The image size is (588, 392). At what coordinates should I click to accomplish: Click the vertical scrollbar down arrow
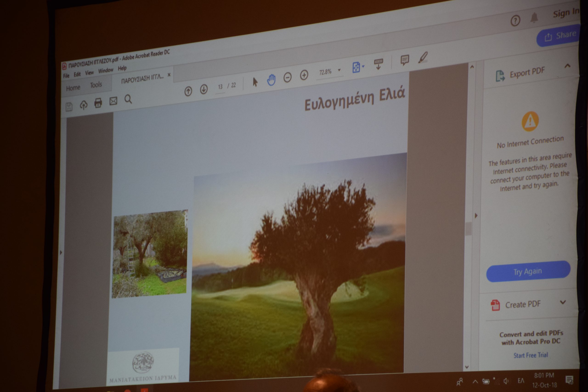pyautogui.click(x=467, y=367)
